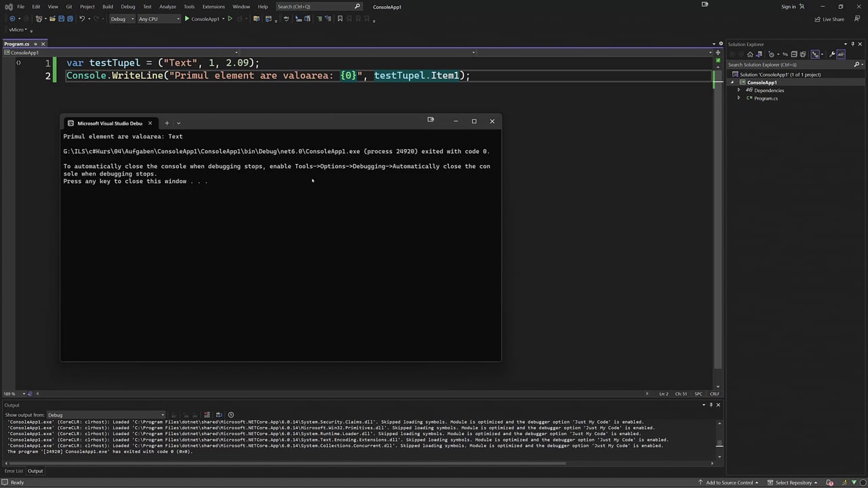Click the Open File folder icon in toolbar
Viewport: 868px width, 488px height.
tap(52, 19)
